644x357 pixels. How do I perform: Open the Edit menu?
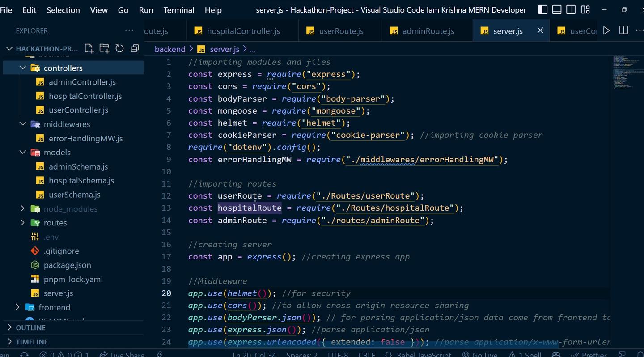pyautogui.click(x=30, y=10)
